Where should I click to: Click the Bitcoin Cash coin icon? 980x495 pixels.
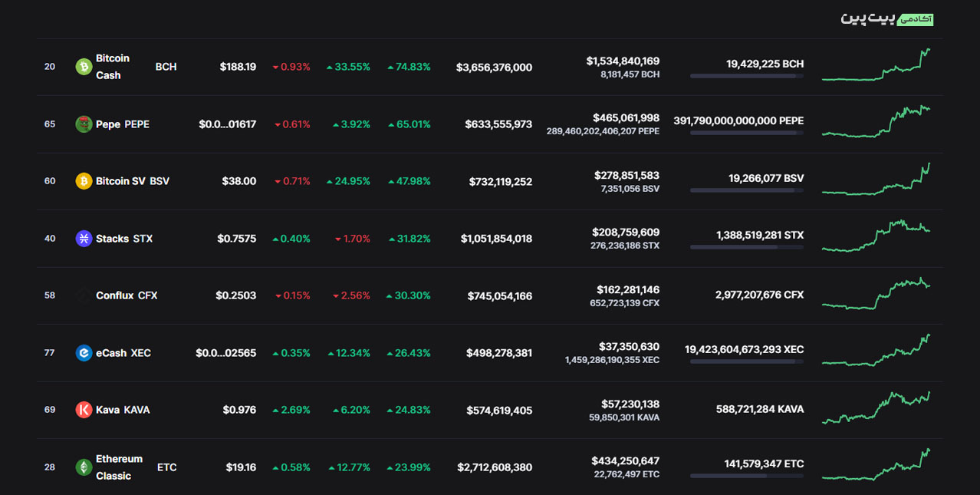tap(84, 67)
